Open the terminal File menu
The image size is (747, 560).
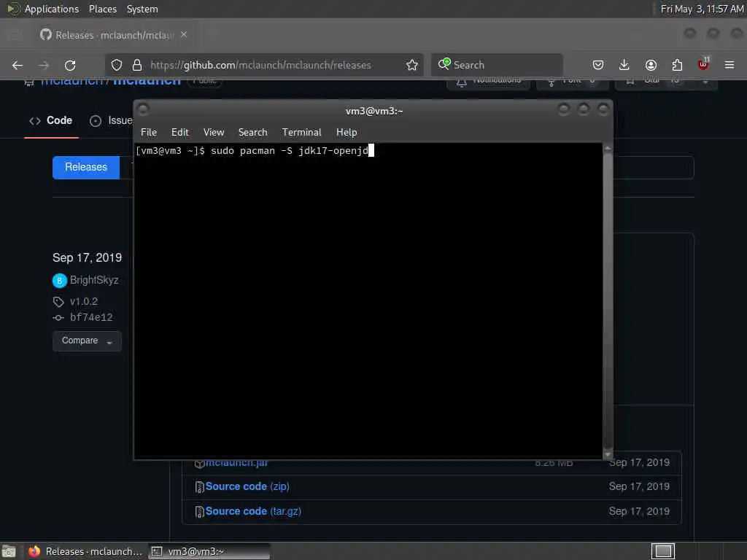(x=149, y=133)
